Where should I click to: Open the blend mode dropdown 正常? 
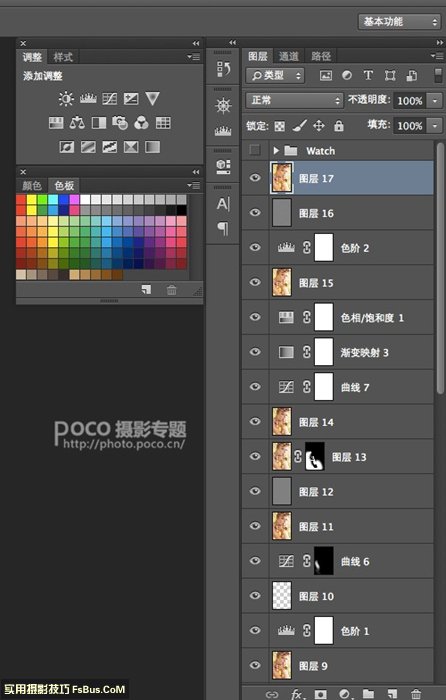[x=294, y=100]
